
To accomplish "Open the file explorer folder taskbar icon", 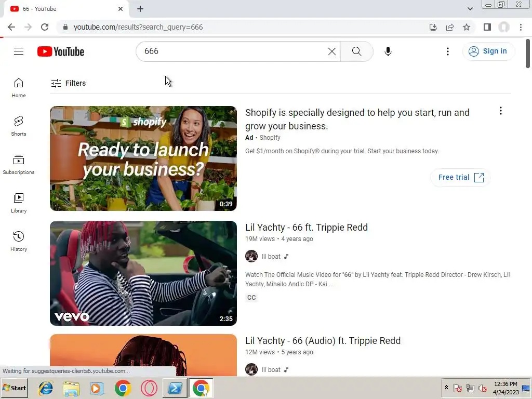I will (71, 388).
